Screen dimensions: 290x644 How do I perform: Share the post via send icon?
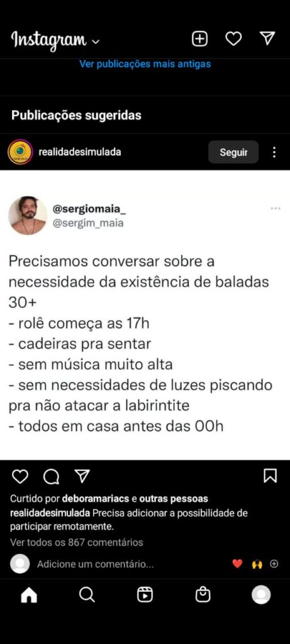(x=82, y=476)
